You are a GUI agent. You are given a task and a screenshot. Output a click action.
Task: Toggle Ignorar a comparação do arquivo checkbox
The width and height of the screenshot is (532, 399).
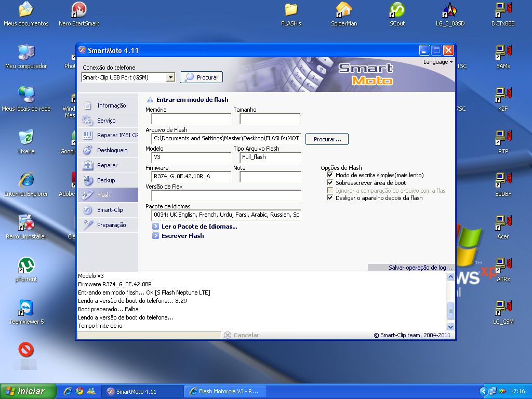330,190
